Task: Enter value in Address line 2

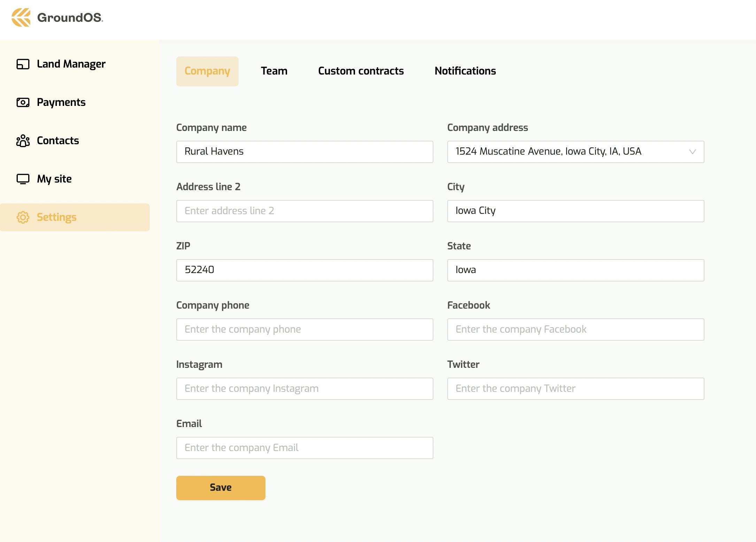Action: point(305,211)
